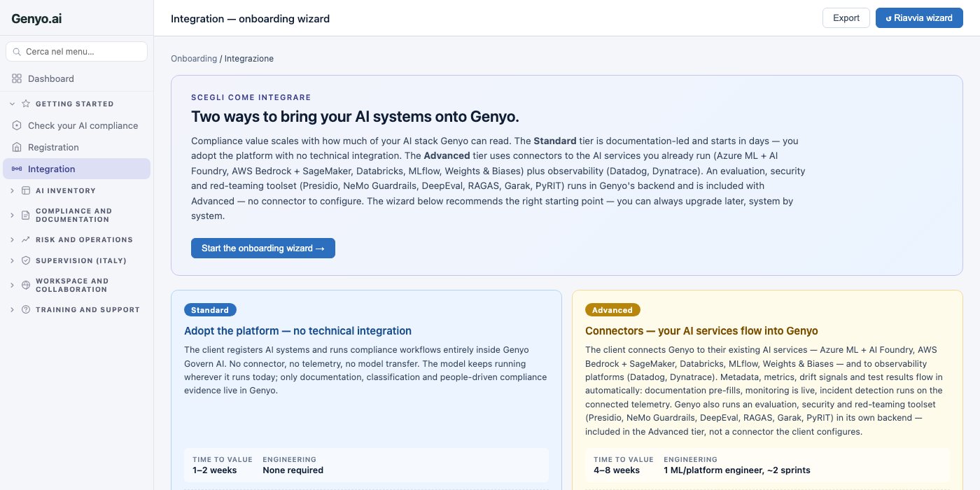Open Check your AI compliance
The image size is (980, 490).
[x=76, y=126]
